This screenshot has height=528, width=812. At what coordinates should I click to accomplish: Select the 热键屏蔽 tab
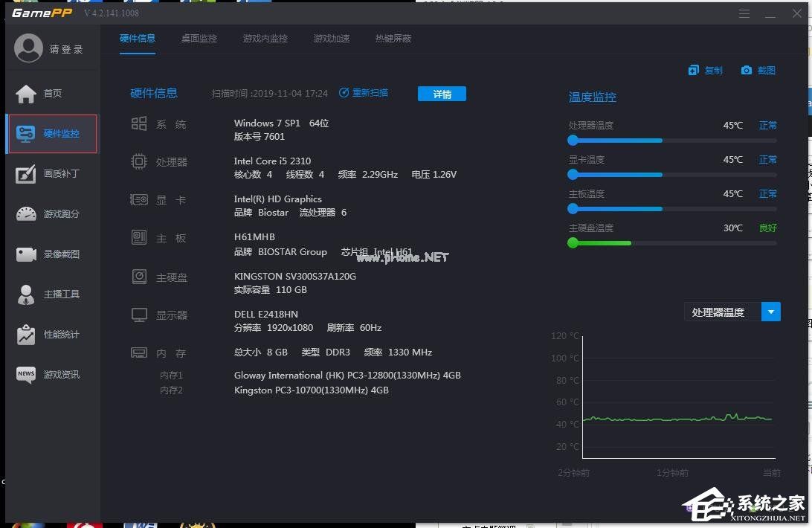(393, 38)
